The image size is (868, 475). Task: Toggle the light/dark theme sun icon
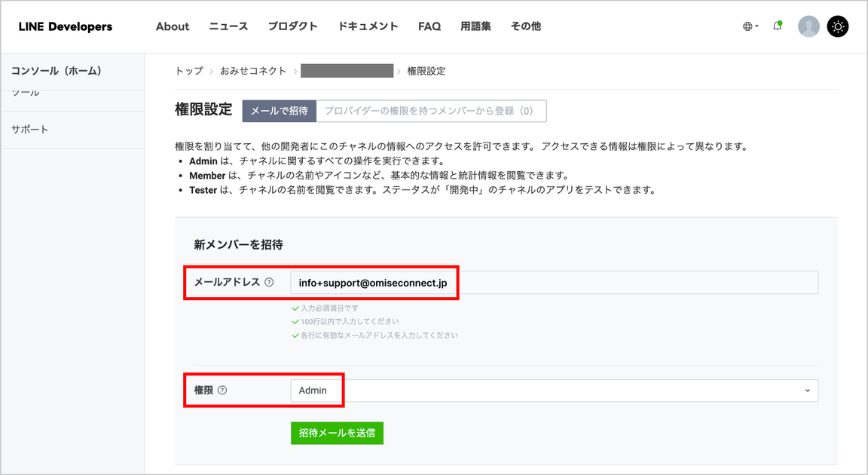coord(838,26)
